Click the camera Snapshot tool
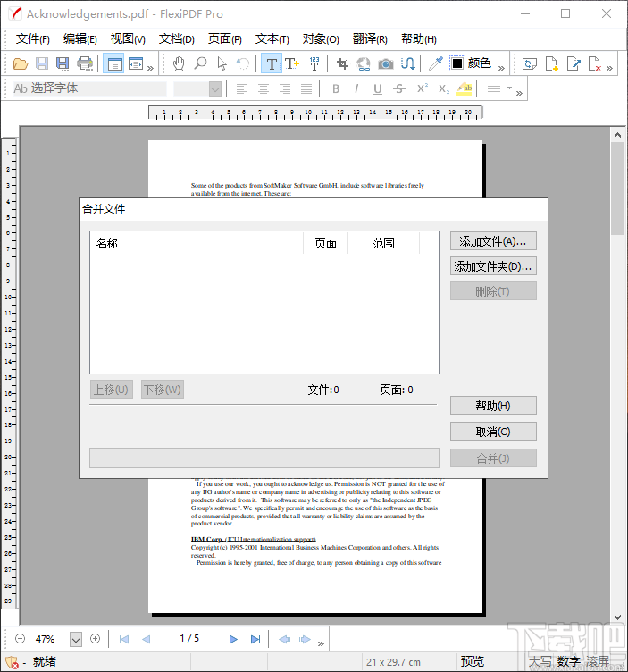The height and width of the screenshot is (672, 628). [x=386, y=64]
